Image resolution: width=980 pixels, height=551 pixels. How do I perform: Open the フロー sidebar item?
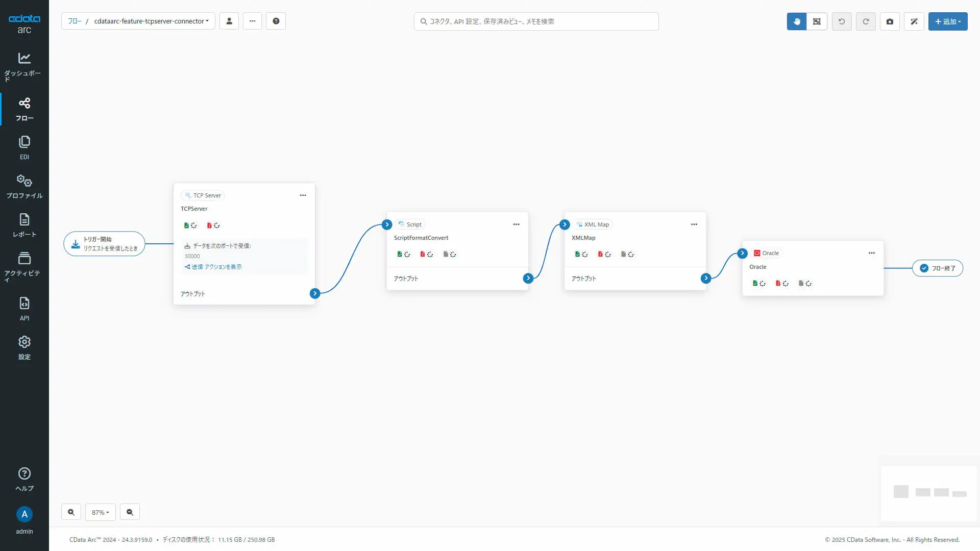click(x=24, y=109)
